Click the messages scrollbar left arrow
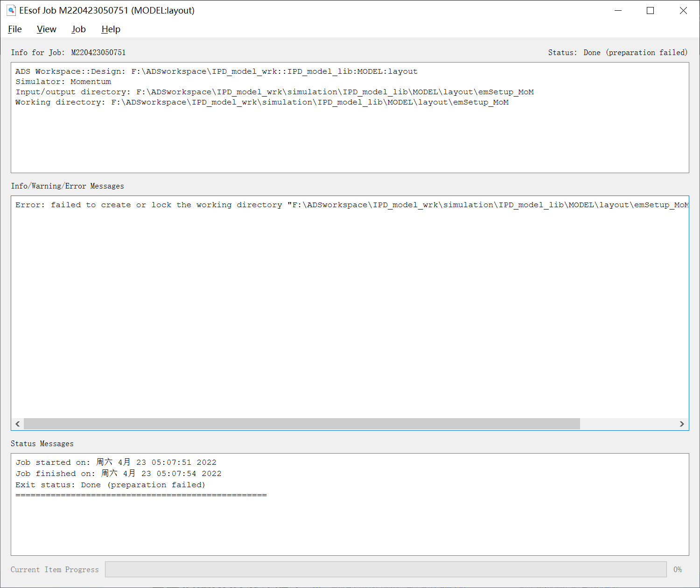 18,424
